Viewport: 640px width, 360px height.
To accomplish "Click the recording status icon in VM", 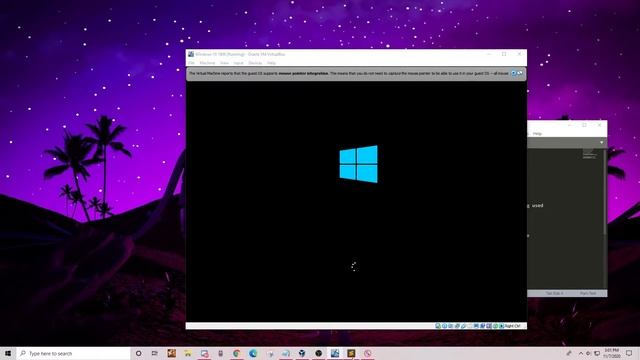I will (483, 326).
